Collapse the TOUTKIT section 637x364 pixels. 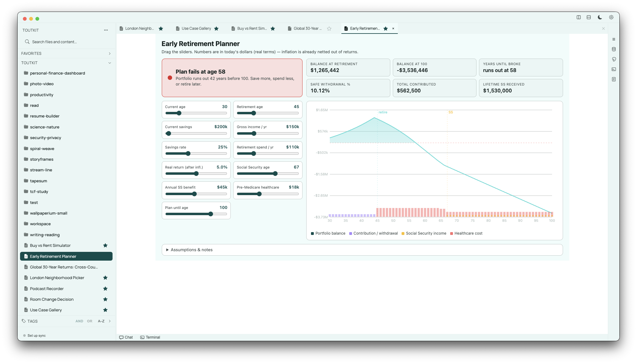tap(110, 63)
